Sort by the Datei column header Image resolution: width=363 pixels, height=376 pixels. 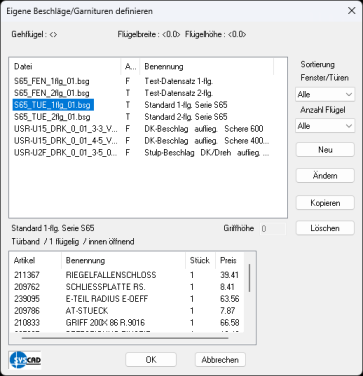[x=65, y=67]
